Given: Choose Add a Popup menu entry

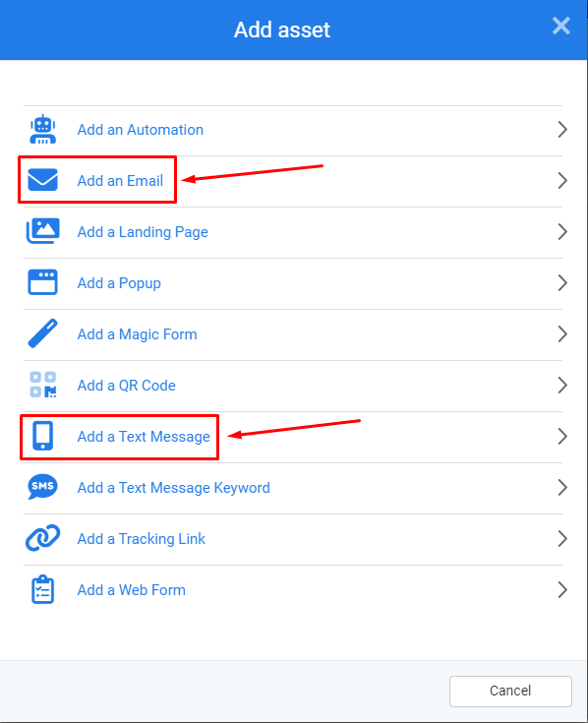Looking at the screenshot, I should tap(293, 283).
